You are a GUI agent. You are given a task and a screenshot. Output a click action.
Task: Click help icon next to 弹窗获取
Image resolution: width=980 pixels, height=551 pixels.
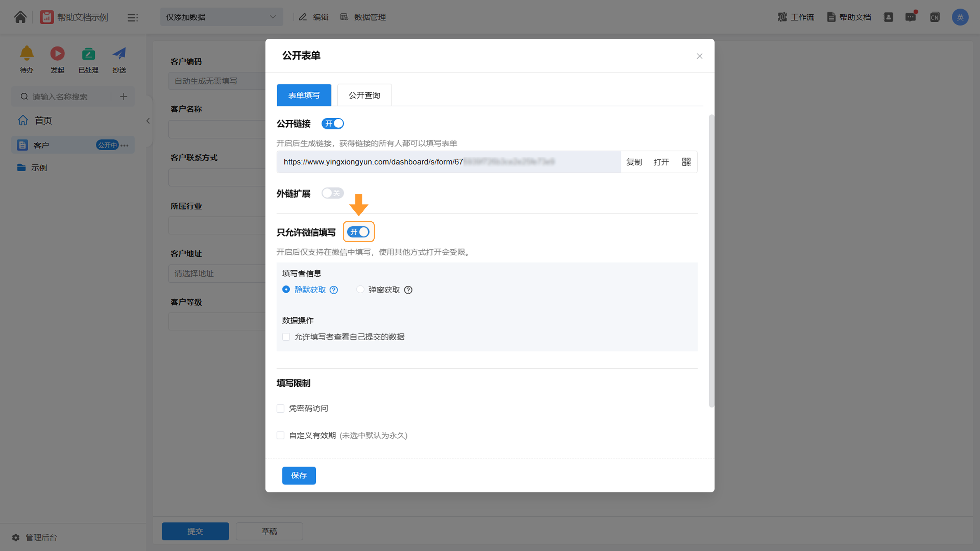click(x=408, y=290)
